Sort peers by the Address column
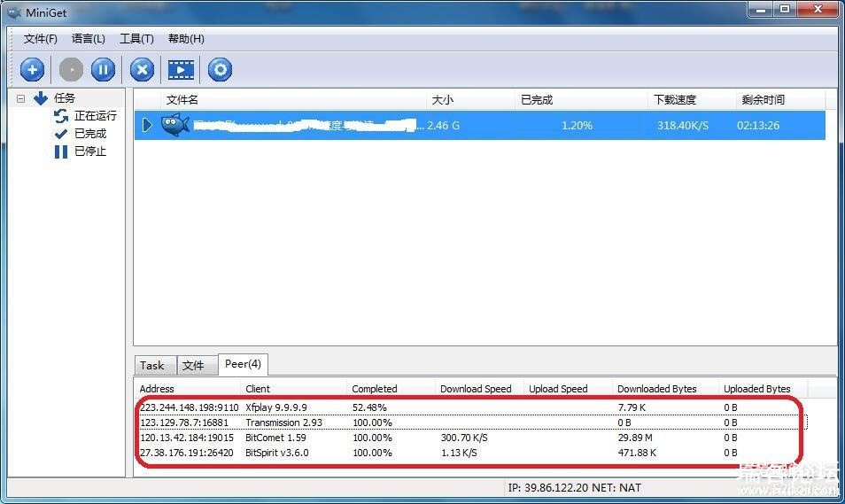Screen dimensions: 845x504 point(187,389)
